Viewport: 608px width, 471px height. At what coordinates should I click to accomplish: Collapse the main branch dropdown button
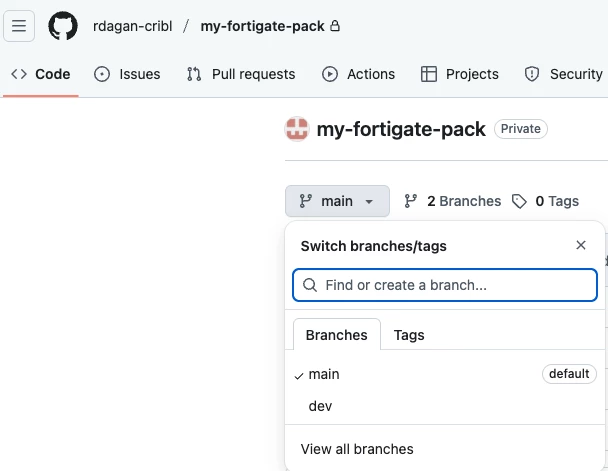pyautogui.click(x=337, y=201)
